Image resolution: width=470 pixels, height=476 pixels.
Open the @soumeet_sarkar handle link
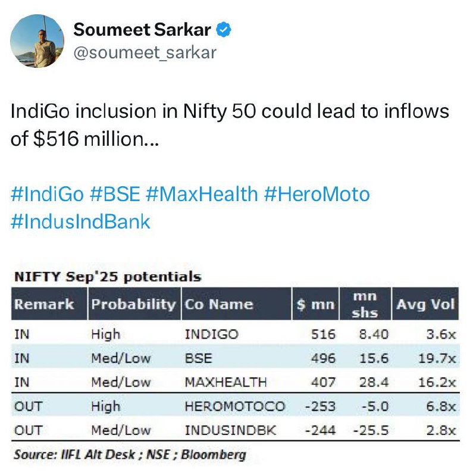(x=145, y=52)
